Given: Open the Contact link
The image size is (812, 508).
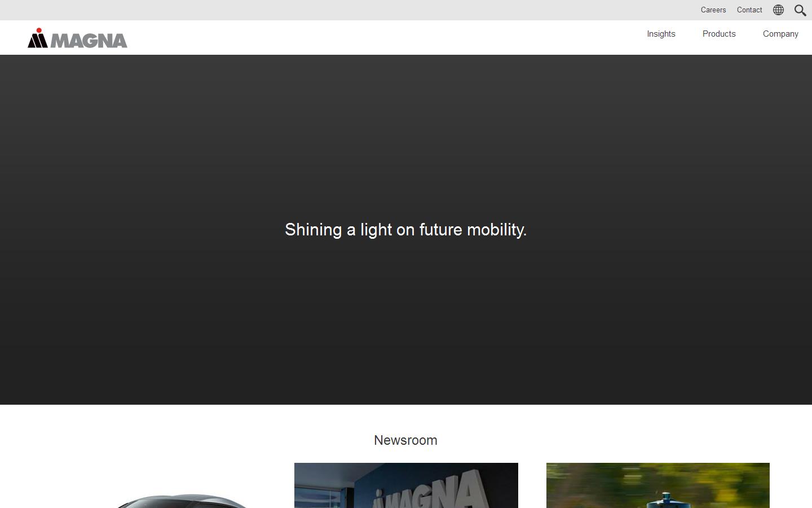Looking at the screenshot, I should 749,10.
